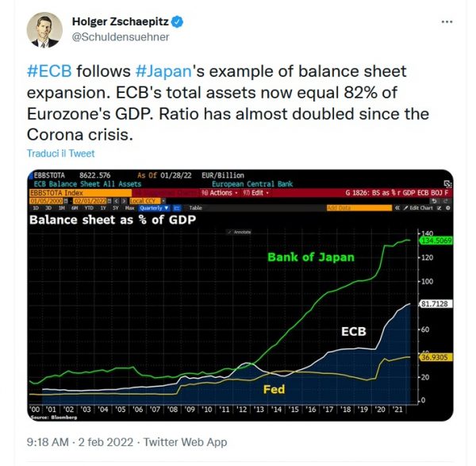Toggle the line chart type button

click(177, 208)
